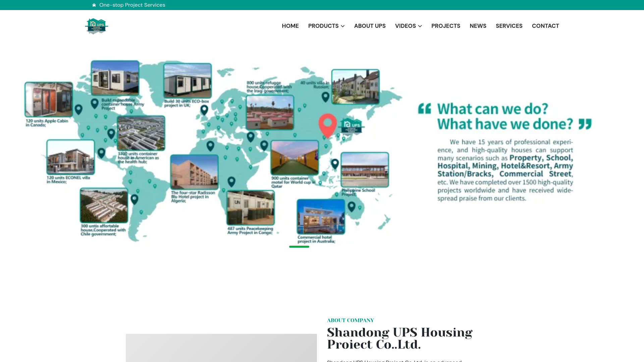Click the Shandong UPS Housing Project heading
The width and height of the screenshot is (644, 362).
point(399,339)
